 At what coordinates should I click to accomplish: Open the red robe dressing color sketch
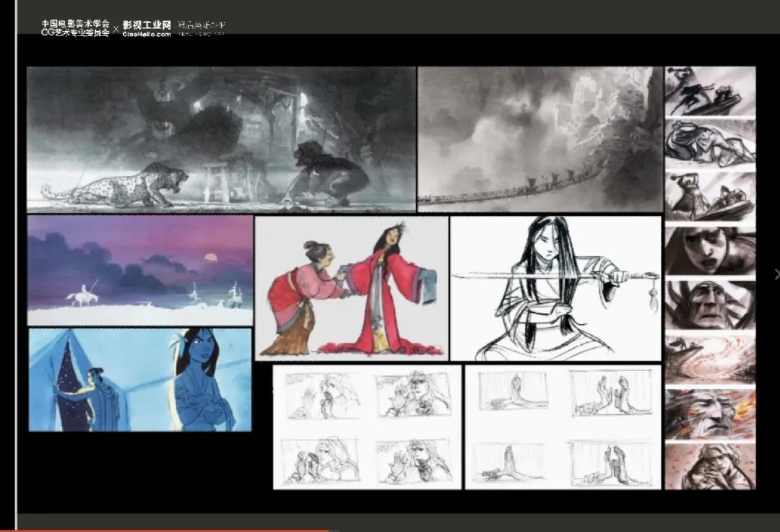[352, 288]
